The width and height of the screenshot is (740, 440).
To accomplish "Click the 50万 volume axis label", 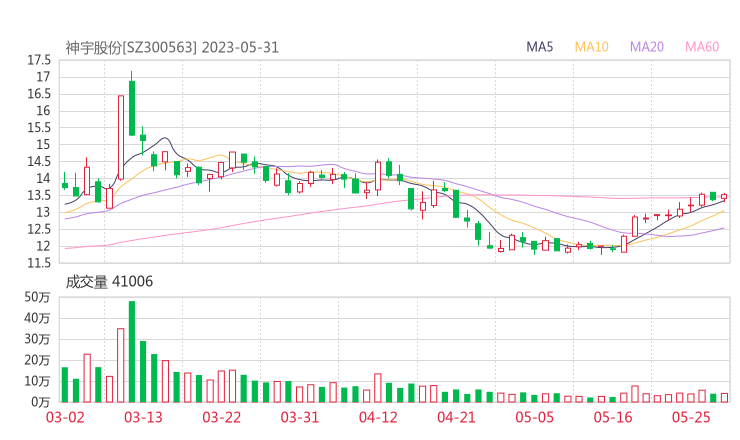I will click(37, 297).
